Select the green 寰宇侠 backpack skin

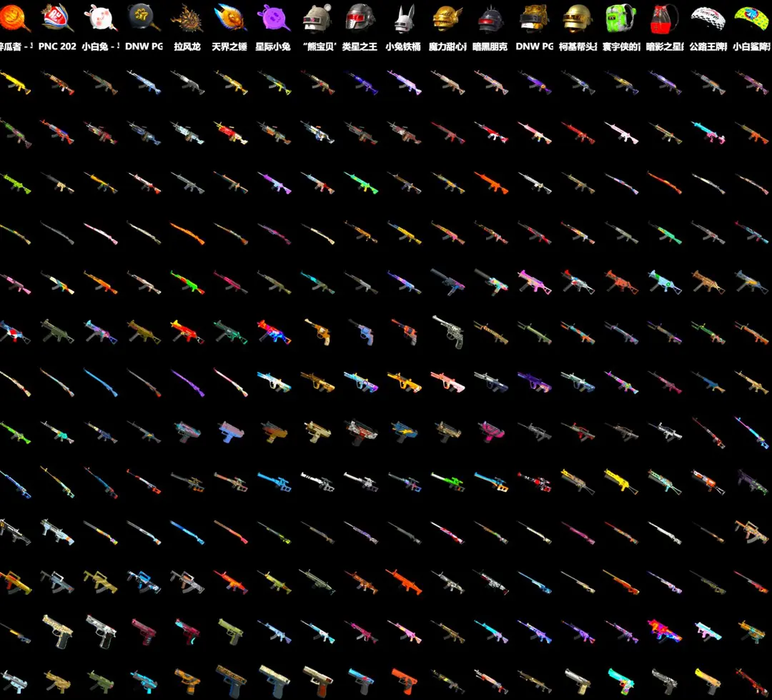[619, 18]
